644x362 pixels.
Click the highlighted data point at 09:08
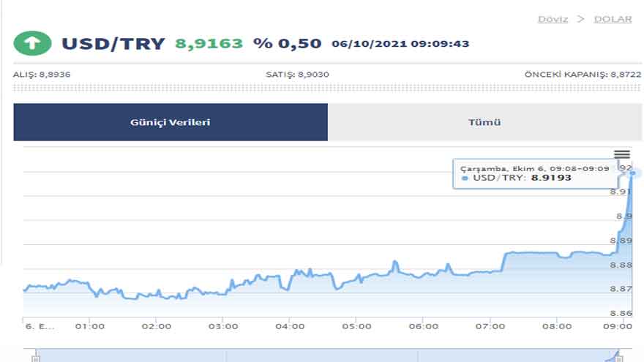coord(632,173)
